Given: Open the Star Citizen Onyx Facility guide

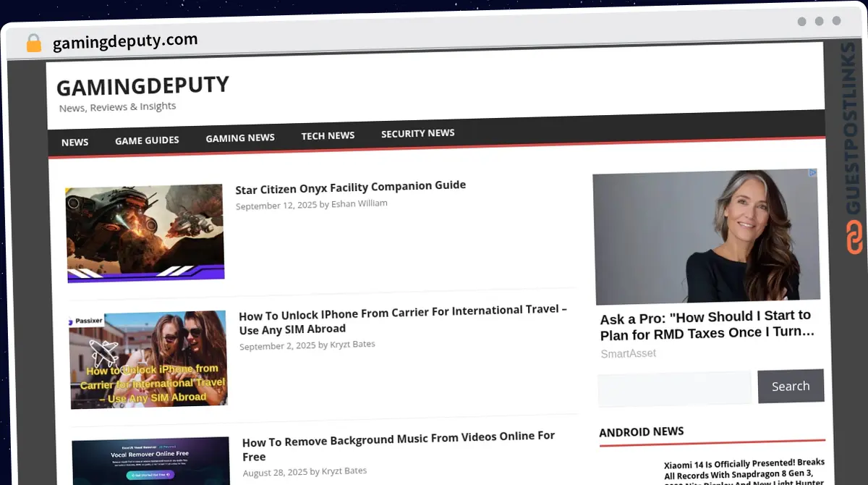Looking at the screenshot, I should pyautogui.click(x=350, y=186).
